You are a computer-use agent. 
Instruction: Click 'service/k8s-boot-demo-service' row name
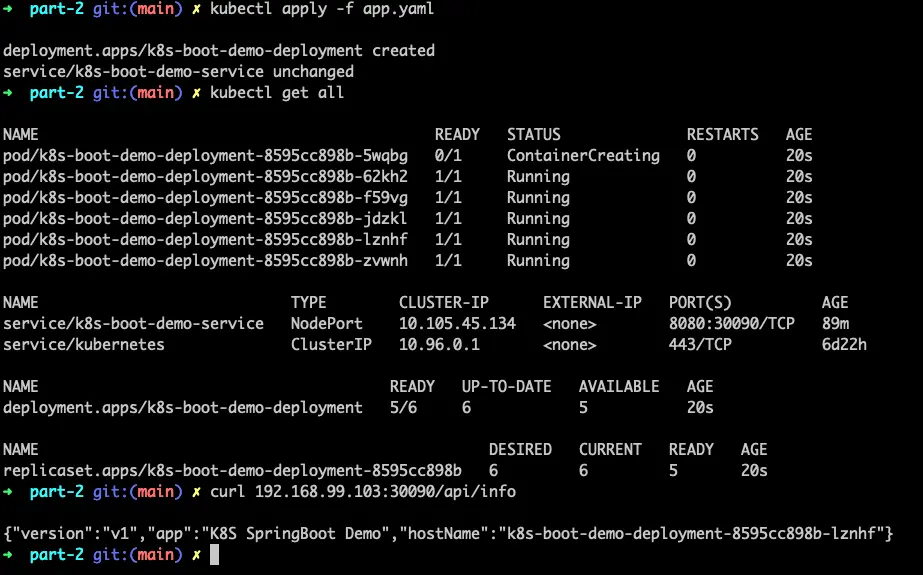point(134,324)
